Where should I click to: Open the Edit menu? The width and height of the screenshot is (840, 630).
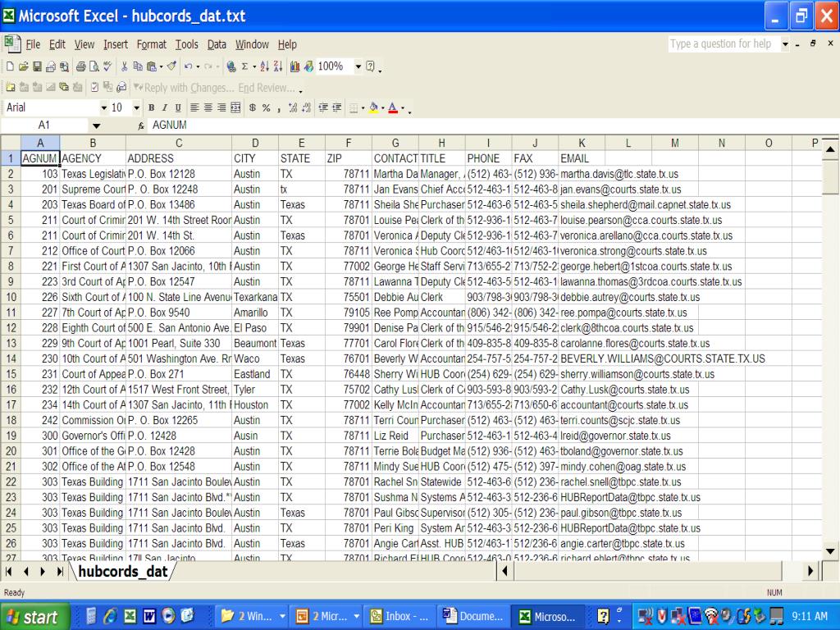click(x=57, y=44)
